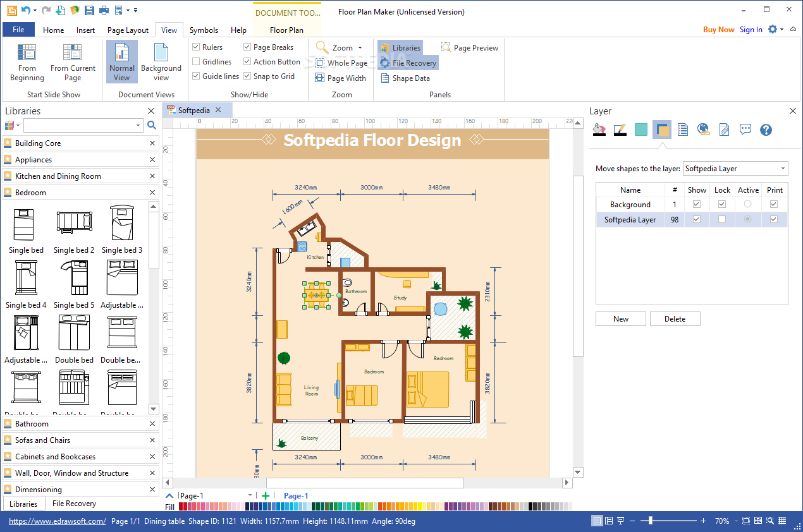Uncheck Print for Softpedia Layer

pyautogui.click(x=774, y=219)
